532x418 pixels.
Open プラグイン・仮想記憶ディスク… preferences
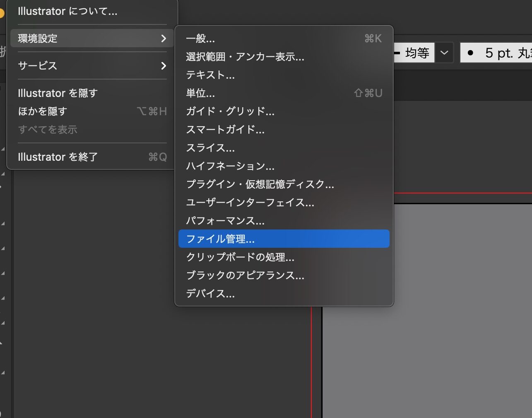(x=284, y=184)
